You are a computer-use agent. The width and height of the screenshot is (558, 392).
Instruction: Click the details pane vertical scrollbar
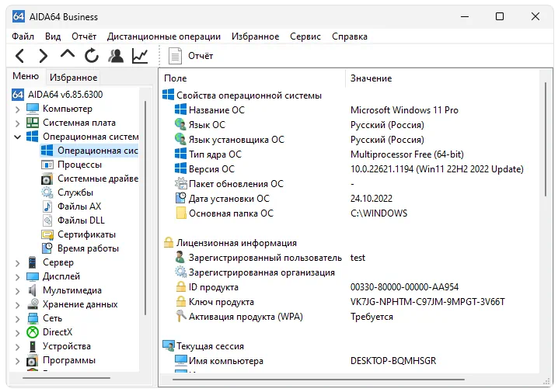[546, 139]
